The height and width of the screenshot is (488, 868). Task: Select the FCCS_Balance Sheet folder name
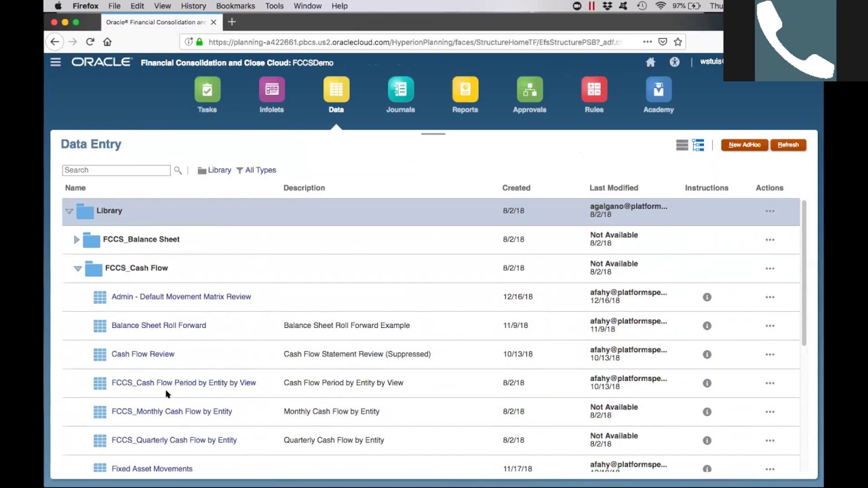click(x=141, y=239)
